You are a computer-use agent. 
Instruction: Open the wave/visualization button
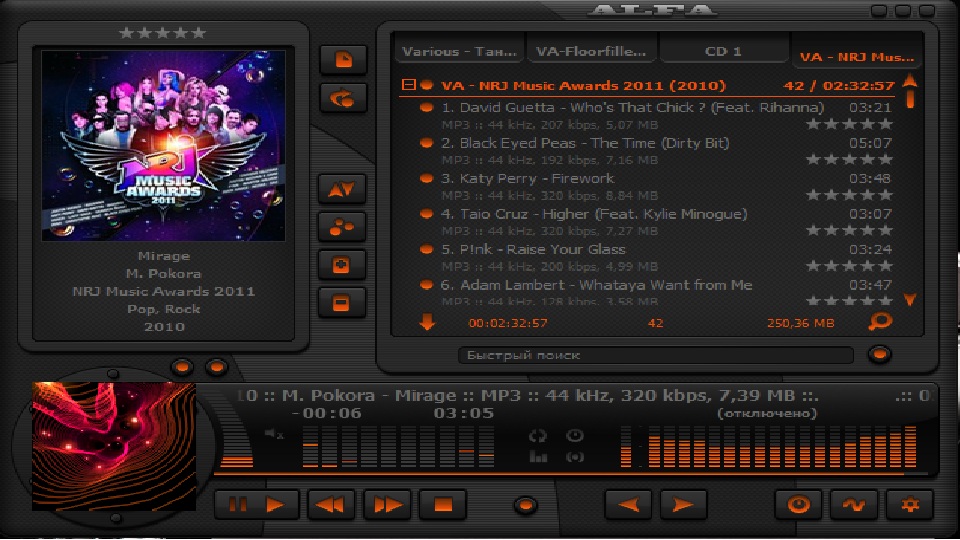click(854, 505)
